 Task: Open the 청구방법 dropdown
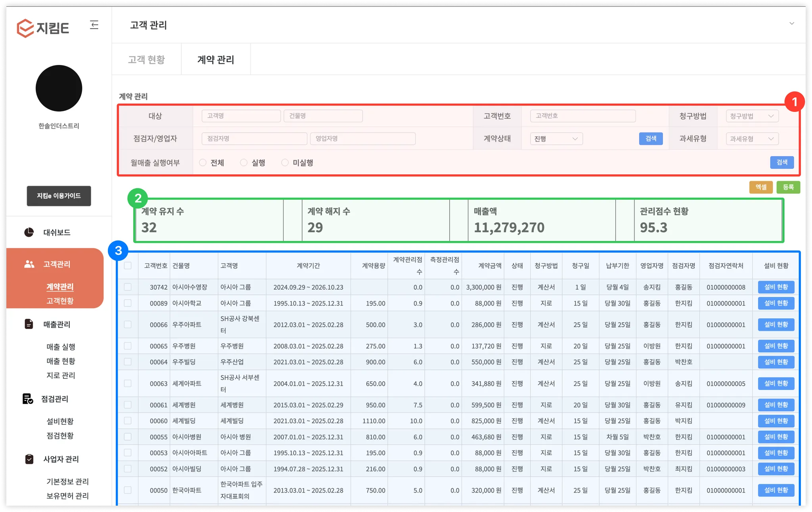(x=752, y=116)
